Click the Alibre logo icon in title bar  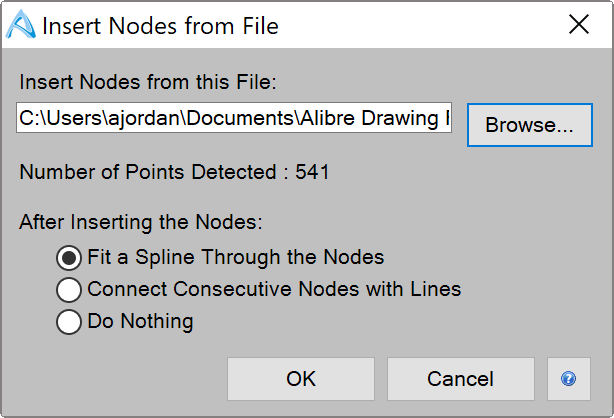tap(21, 25)
